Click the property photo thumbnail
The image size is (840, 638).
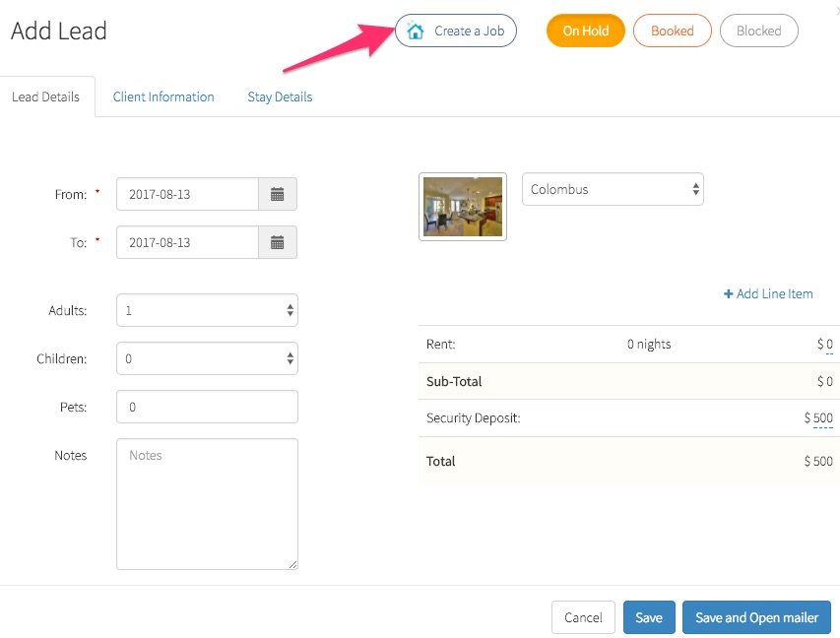pos(462,206)
